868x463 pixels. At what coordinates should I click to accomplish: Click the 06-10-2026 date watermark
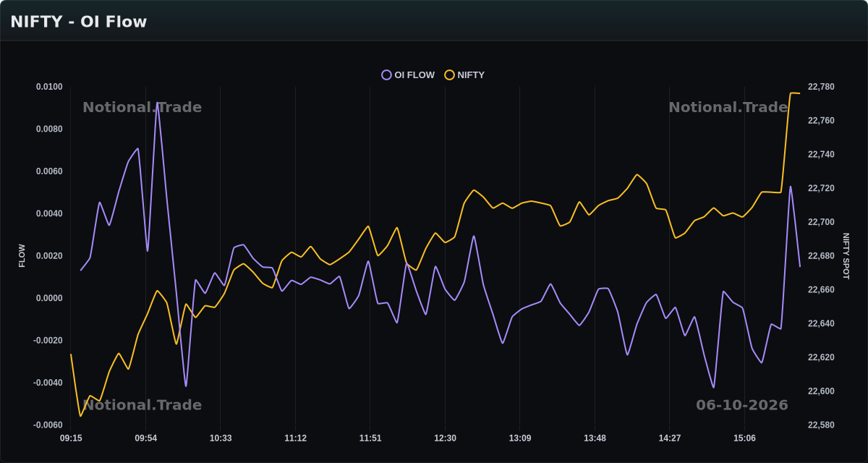point(742,405)
